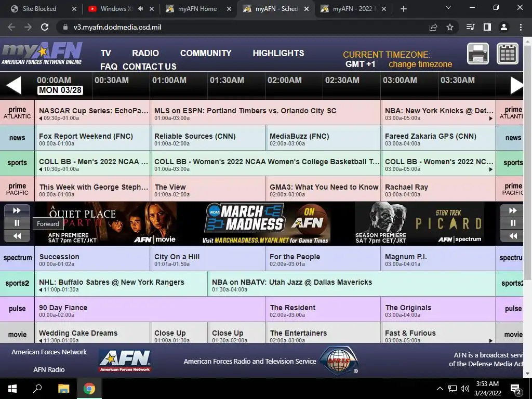Screen dimensions: 532x399
Task: Open Chrome side panel
Action: [487, 27]
